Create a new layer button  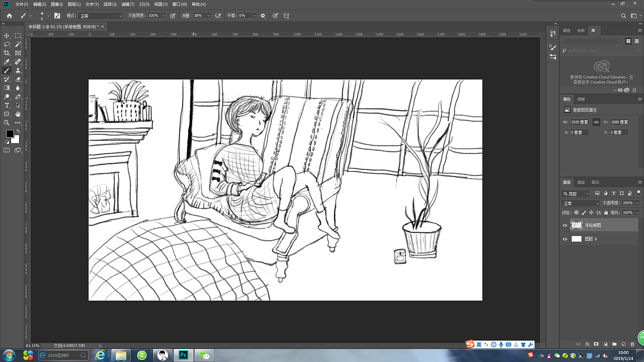(x=623, y=344)
